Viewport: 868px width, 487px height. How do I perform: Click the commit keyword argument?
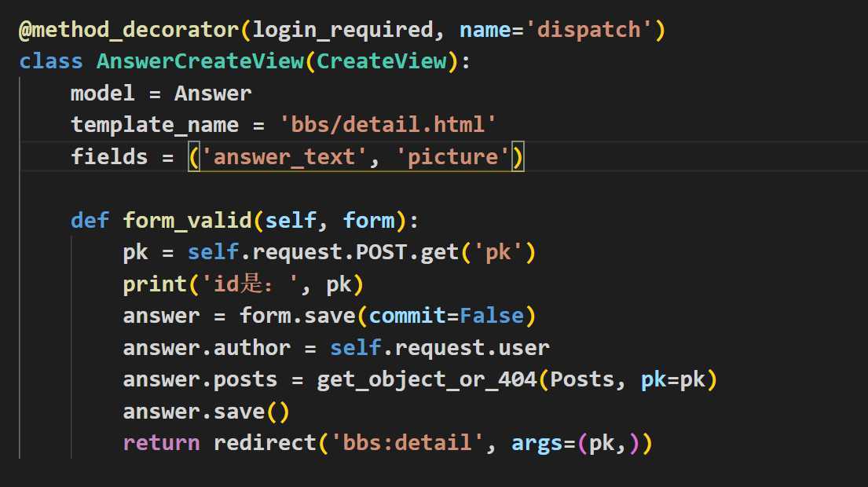pyautogui.click(x=407, y=317)
